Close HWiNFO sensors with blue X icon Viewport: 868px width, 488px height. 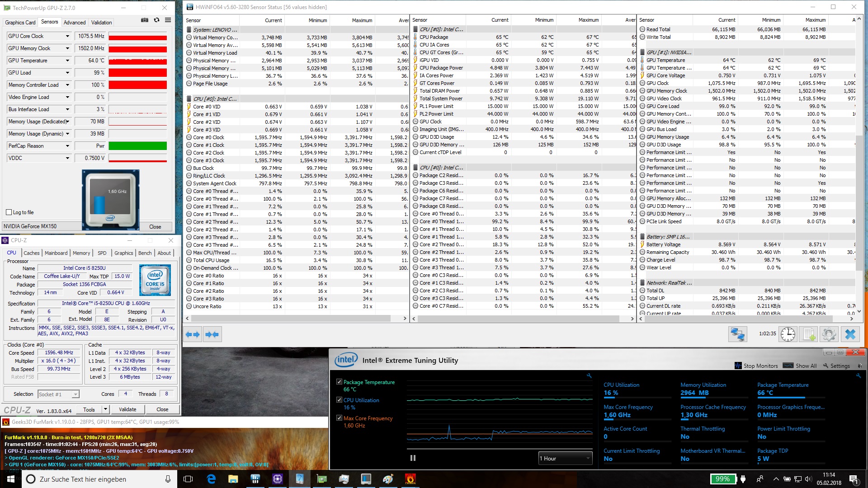(x=850, y=334)
